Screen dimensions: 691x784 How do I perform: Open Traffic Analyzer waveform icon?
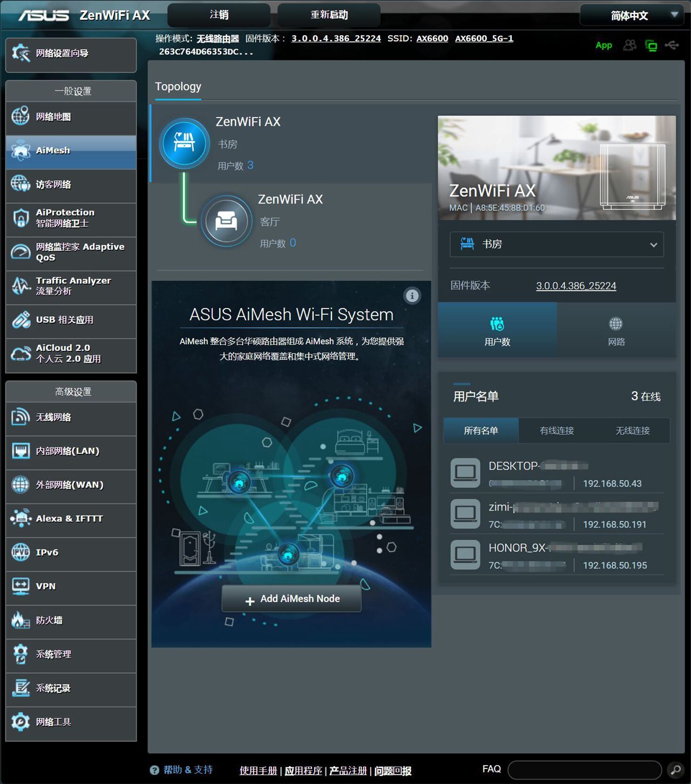[x=21, y=285]
